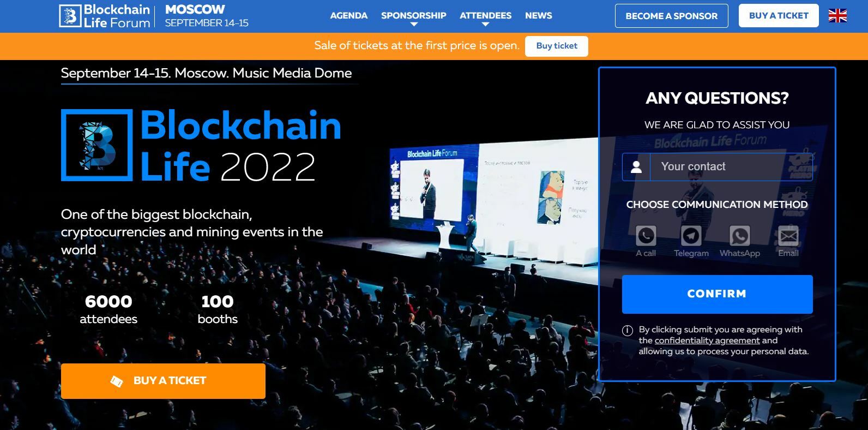Click the info icon near agreement text
This screenshot has height=430, width=868.
coord(628,330)
